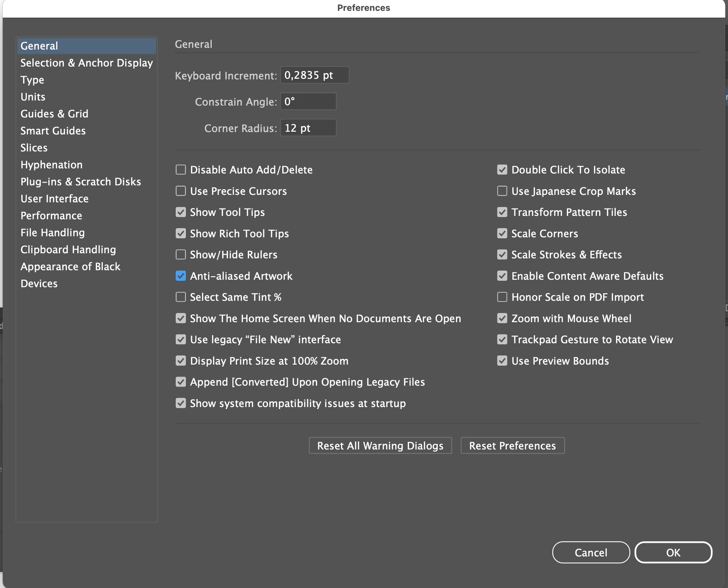
Task: Turn off Anti-aliased Artwork checkbox
Action: (181, 276)
